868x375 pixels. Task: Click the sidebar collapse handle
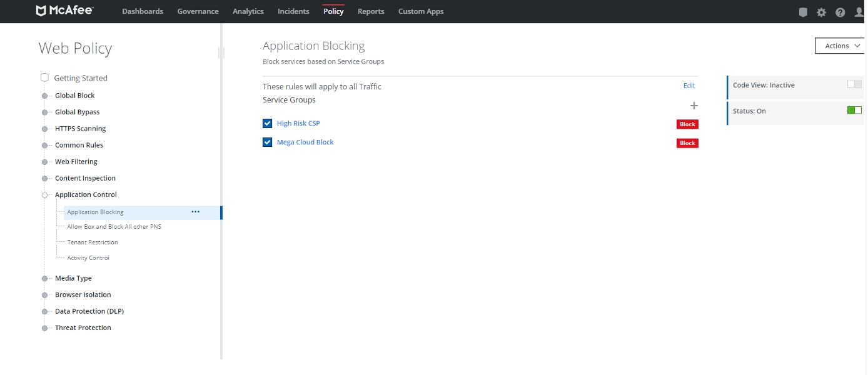click(221, 53)
